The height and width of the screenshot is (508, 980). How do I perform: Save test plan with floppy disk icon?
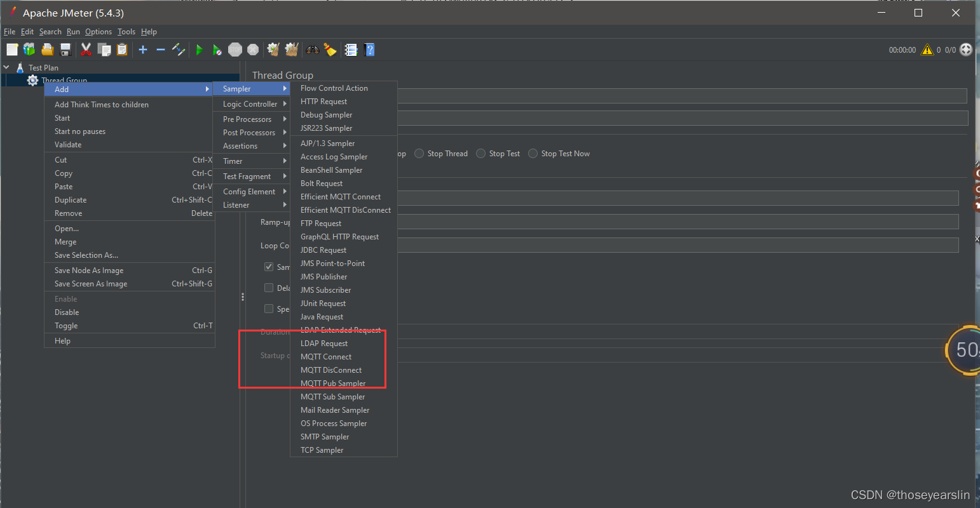point(65,50)
